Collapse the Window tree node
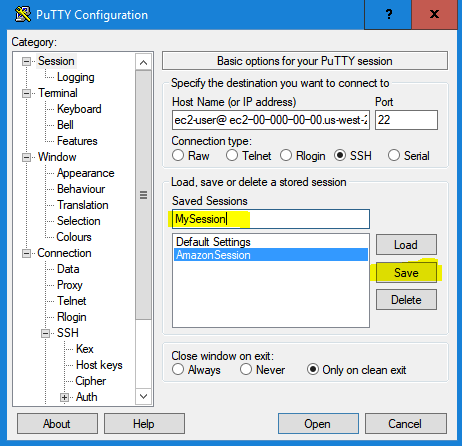 click(26, 157)
